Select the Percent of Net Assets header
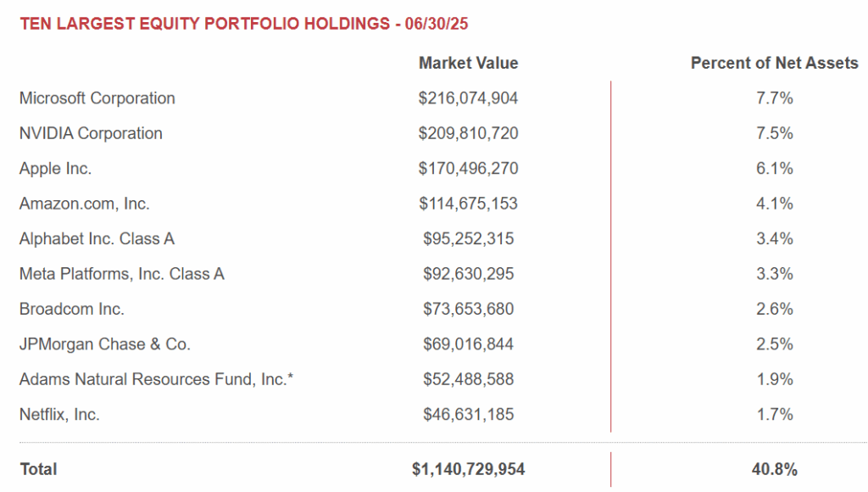The height and width of the screenshot is (492, 868). (775, 63)
